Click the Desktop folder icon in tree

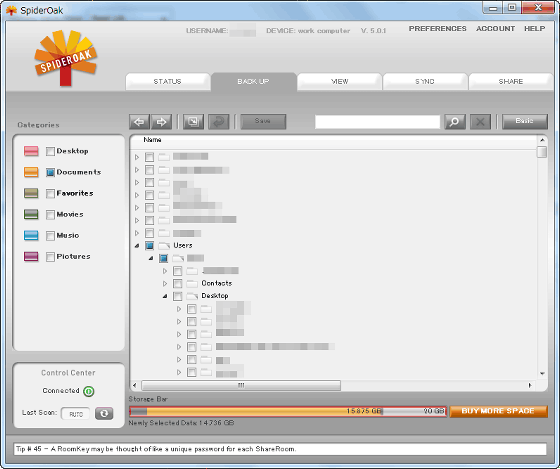click(192, 296)
